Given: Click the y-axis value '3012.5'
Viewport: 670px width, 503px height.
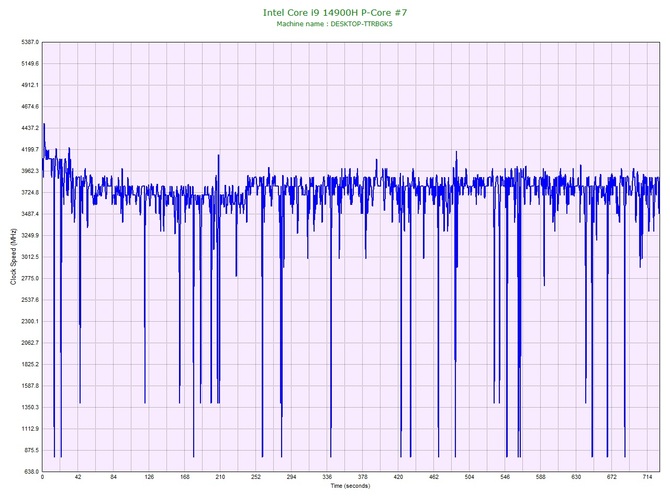Looking at the screenshot, I should [30, 257].
